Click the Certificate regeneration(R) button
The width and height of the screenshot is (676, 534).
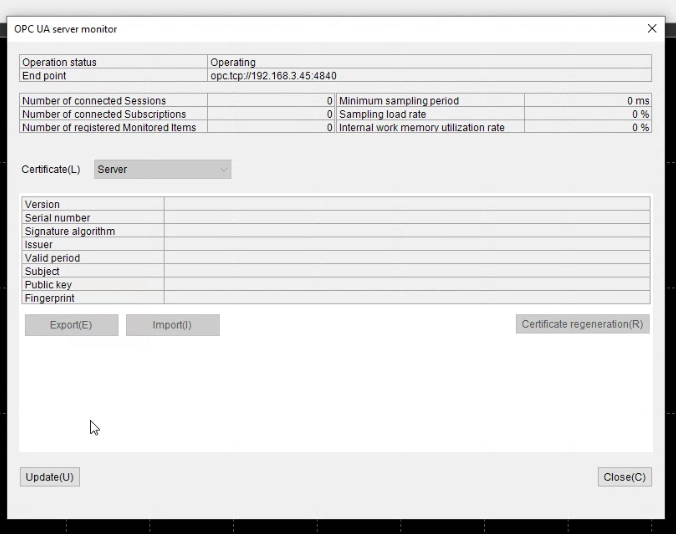point(582,324)
